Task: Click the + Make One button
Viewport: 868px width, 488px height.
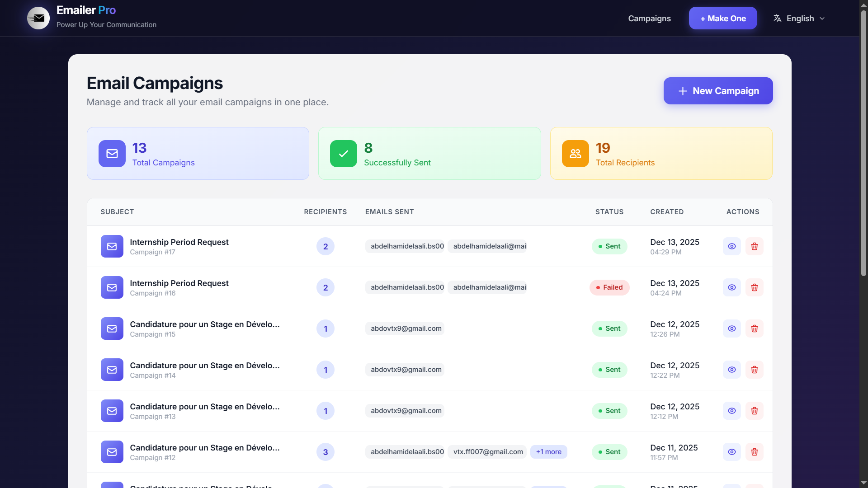Action: coord(723,18)
